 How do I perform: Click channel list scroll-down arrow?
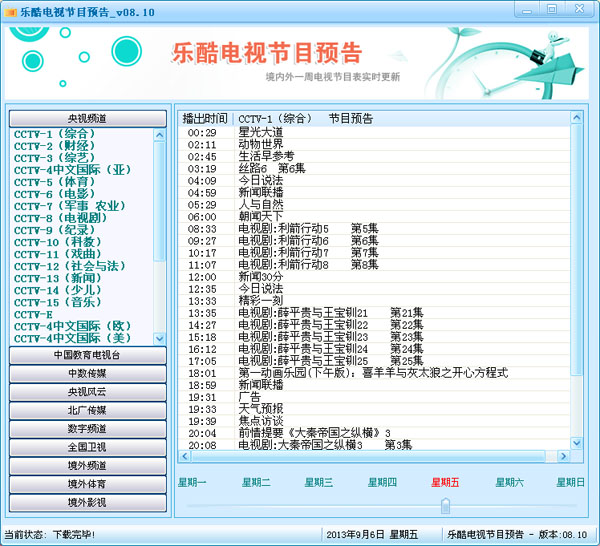160,338
